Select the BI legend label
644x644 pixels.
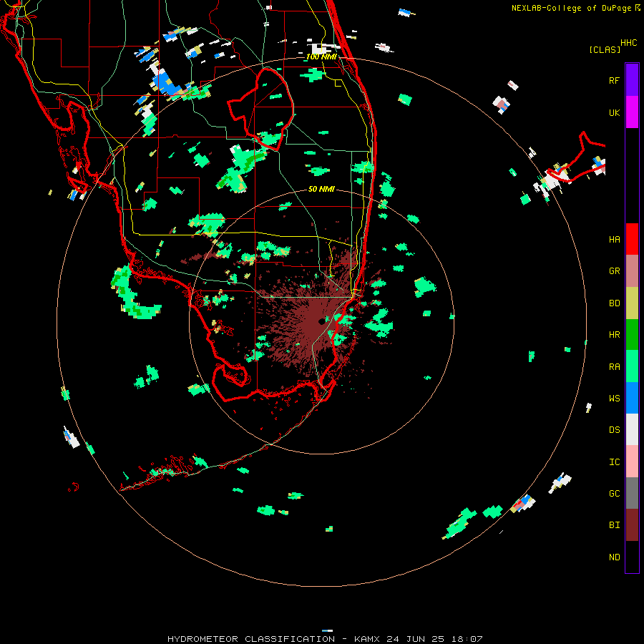pyautogui.click(x=614, y=525)
